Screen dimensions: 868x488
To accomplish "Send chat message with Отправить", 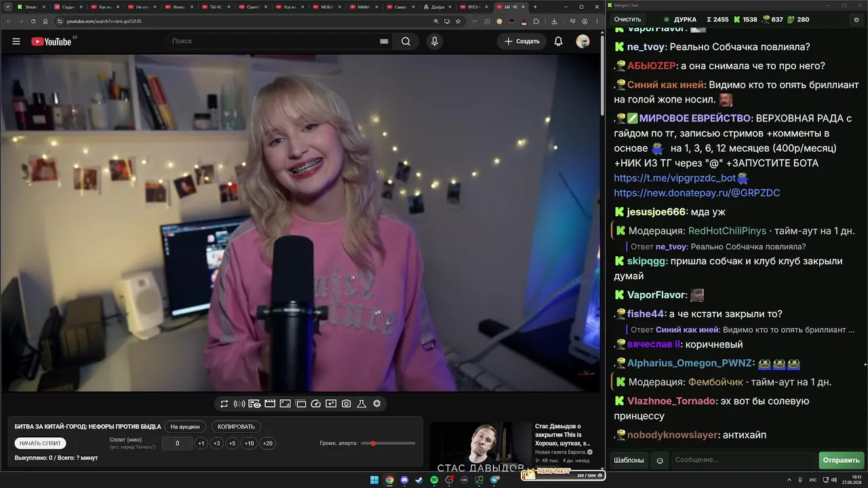I will click(x=841, y=460).
